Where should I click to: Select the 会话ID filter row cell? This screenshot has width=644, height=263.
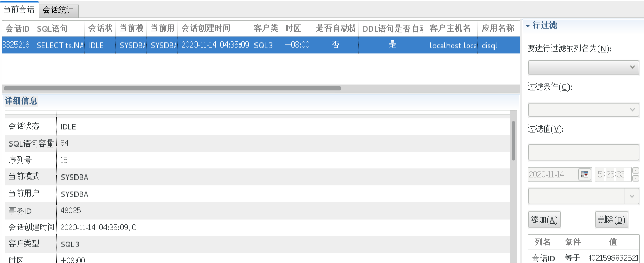click(x=543, y=257)
